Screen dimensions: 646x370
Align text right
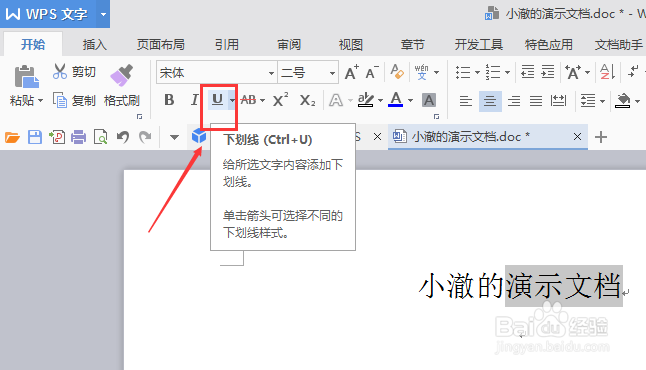[514, 101]
